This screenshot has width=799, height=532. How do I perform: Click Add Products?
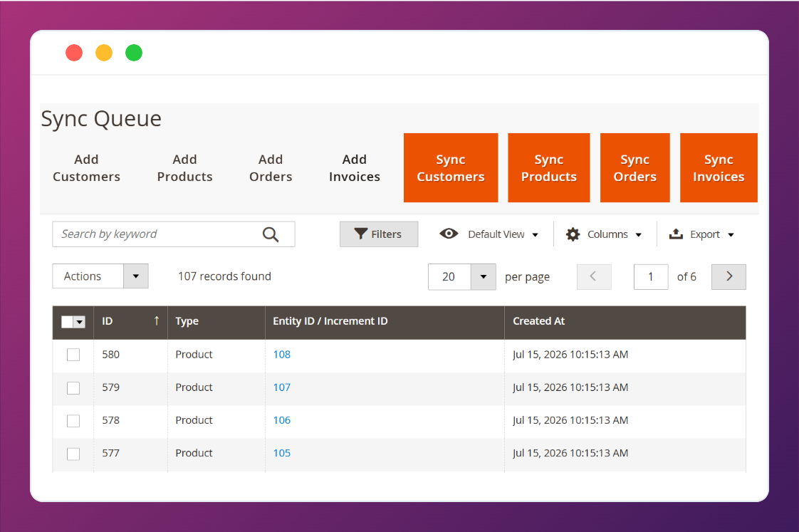[184, 168]
